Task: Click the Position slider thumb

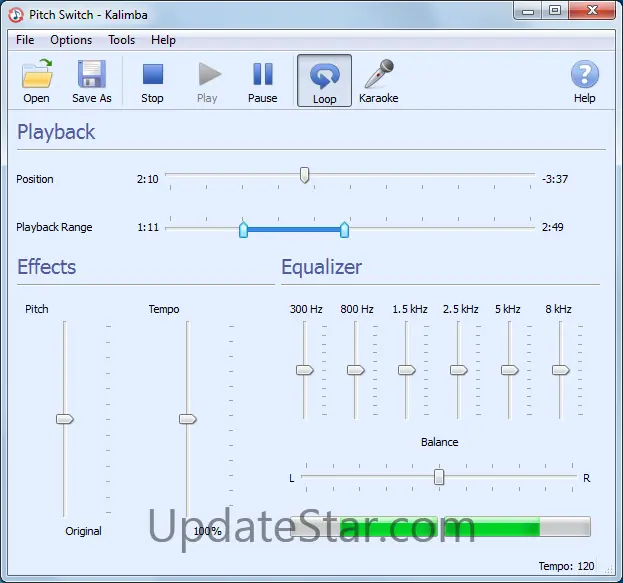Action: pyautogui.click(x=304, y=175)
